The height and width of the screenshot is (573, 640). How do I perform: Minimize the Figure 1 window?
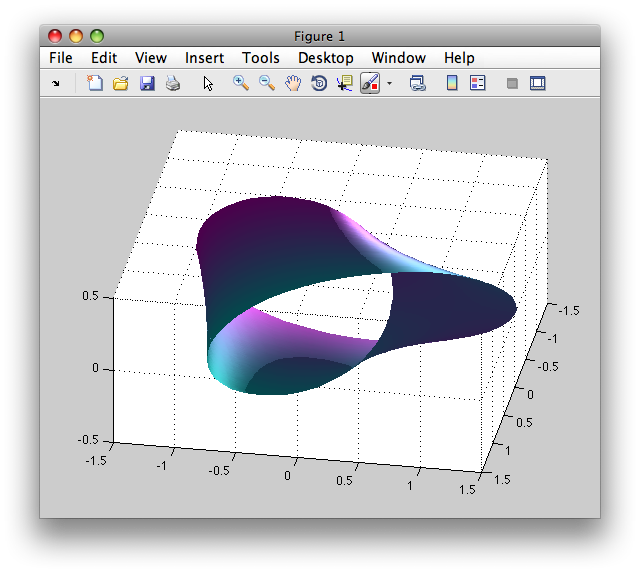(76, 36)
